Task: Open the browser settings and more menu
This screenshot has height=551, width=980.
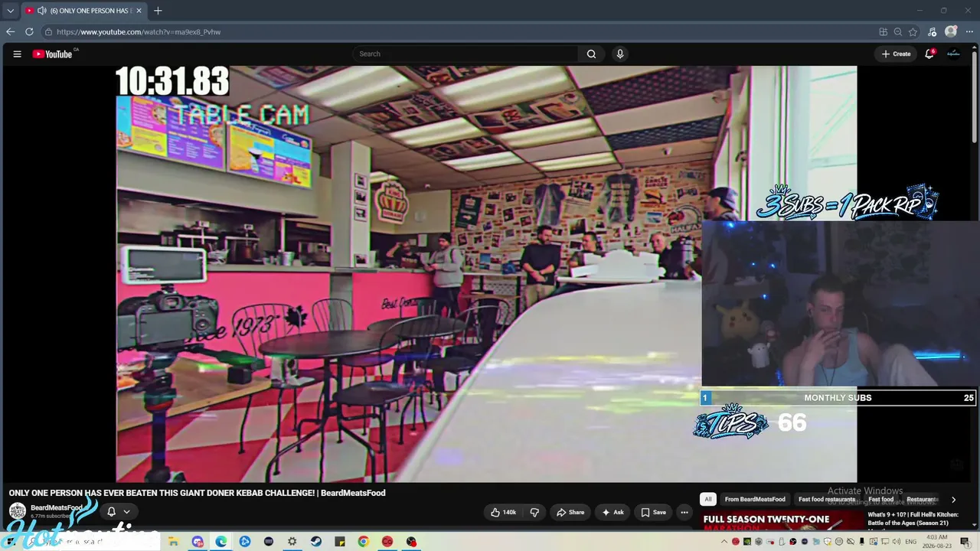Action: pos(969,32)
